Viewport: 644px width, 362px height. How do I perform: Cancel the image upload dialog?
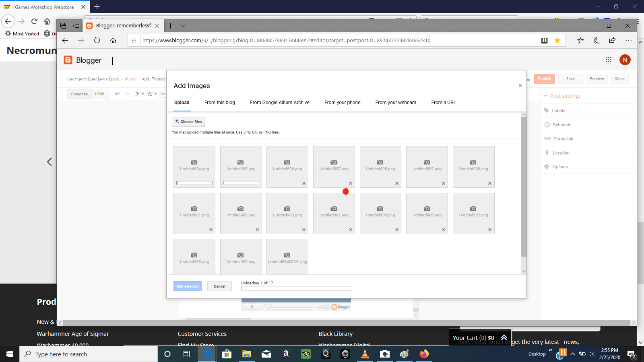[219, 286]
